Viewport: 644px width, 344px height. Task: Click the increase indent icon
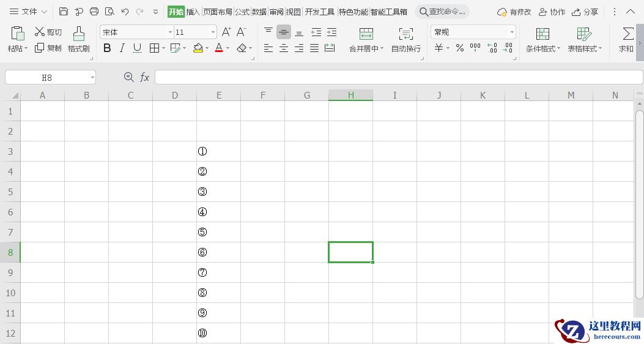pyautogui.click(x=331, y=32)
